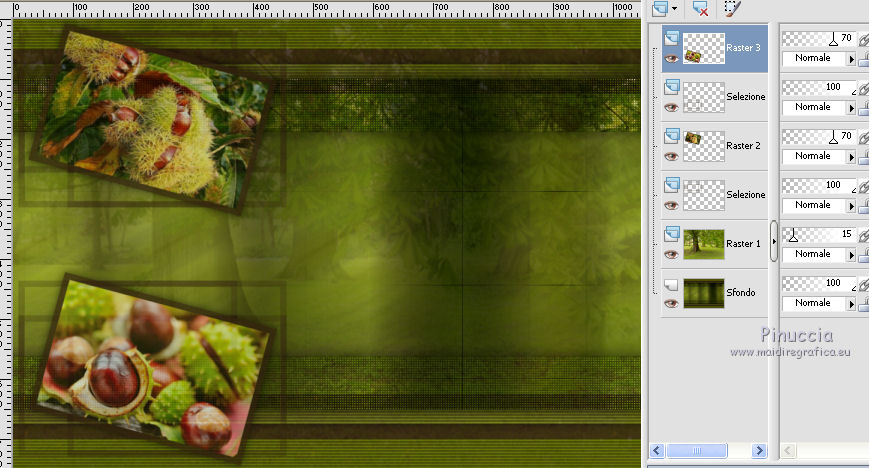Click the link icon of Raster 1

click(x=863, y=235)
